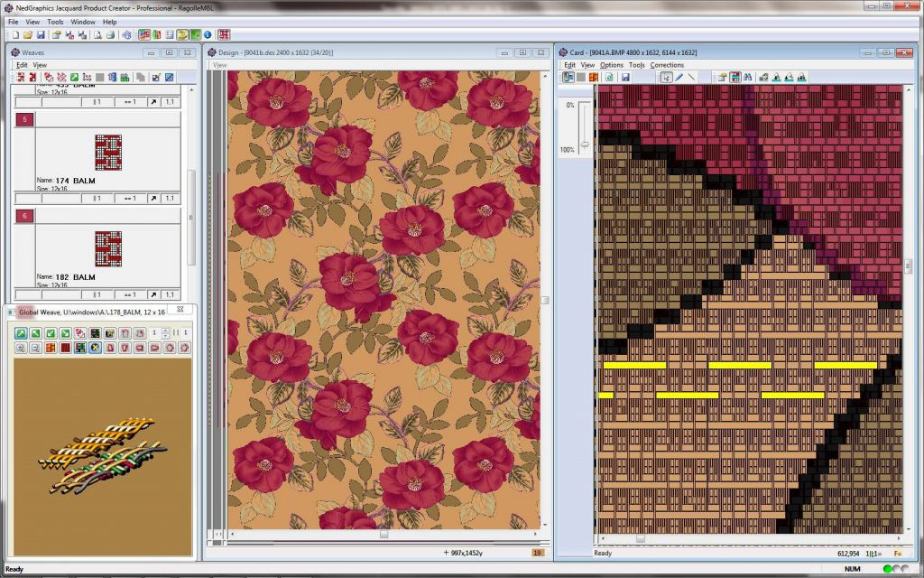The height and width of the screenshot is (578, 924).
Task: Click the shift right pink arrow in Global Weave
Action: (154, 348)
